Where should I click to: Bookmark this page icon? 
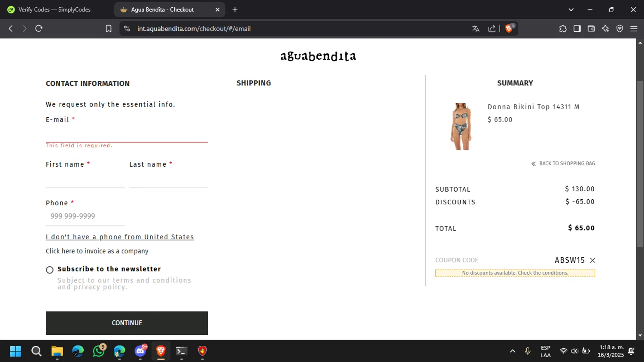tap(109, 29)
